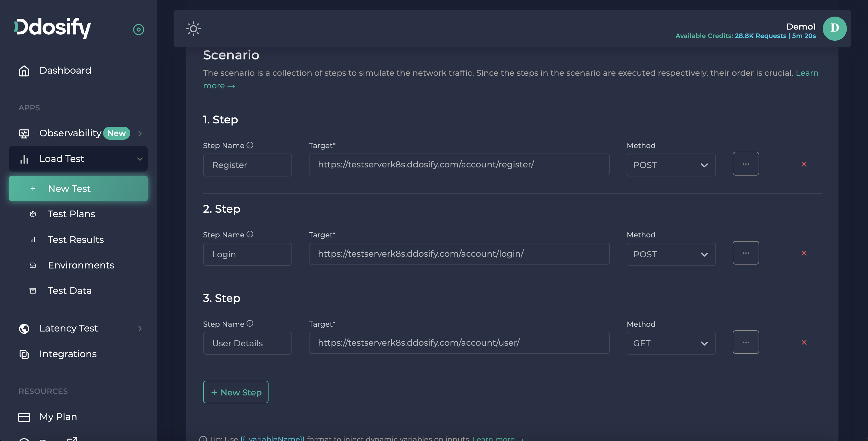The image size is (868, 441).
Task: Toggle light mode with sun icon
Action: 193,29
